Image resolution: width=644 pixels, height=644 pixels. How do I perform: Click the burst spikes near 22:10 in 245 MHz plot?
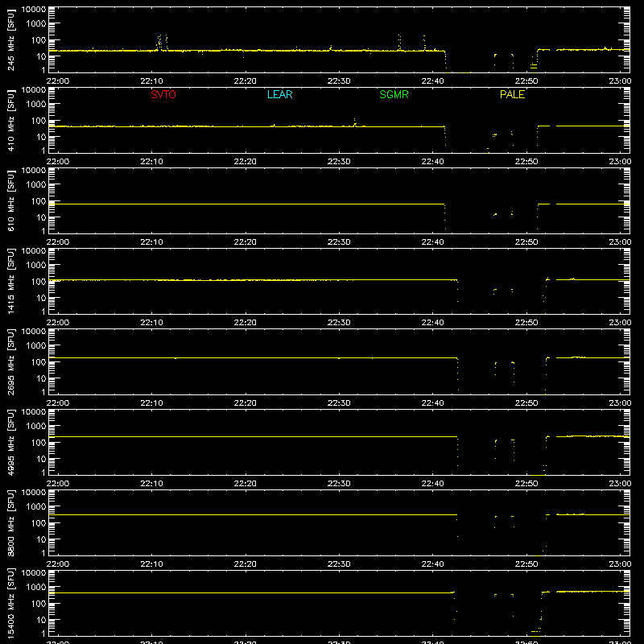pyautogui.click(x=162, y=43)
